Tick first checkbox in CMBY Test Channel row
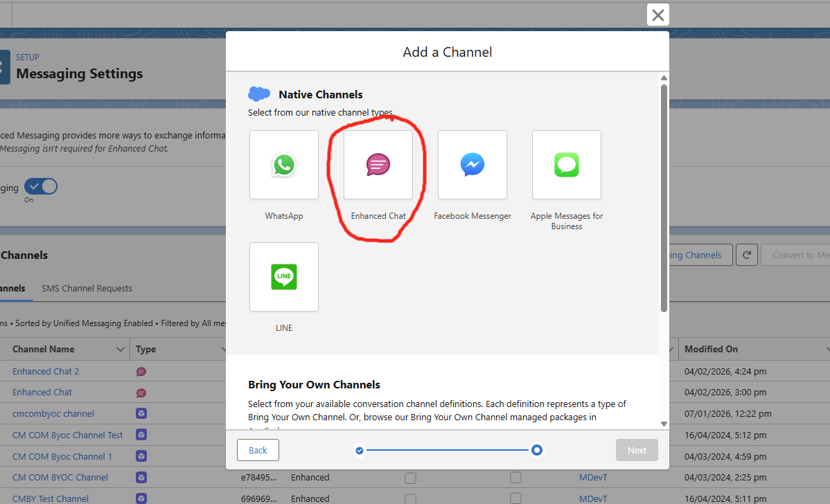830x504 pixels. pos(410,498)
